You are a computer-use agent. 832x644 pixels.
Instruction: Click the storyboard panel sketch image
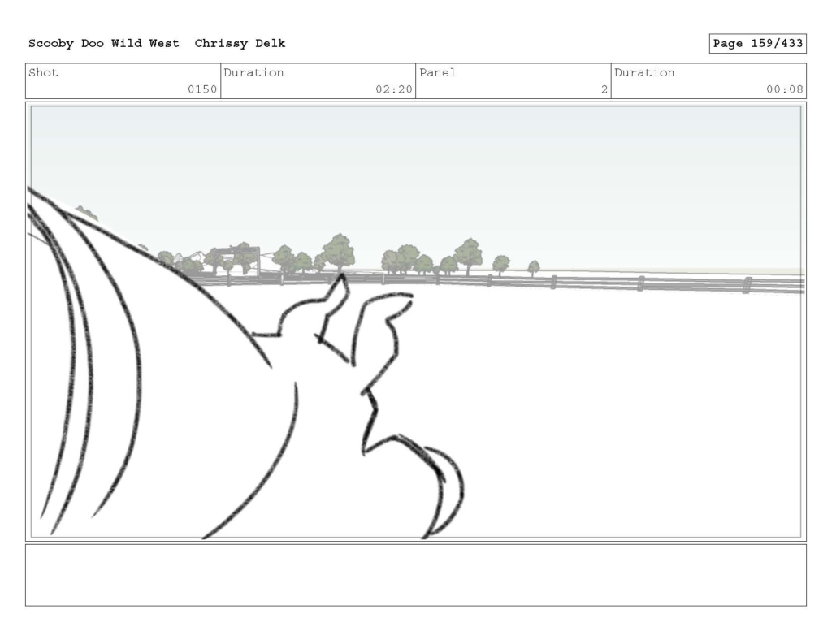416,322
